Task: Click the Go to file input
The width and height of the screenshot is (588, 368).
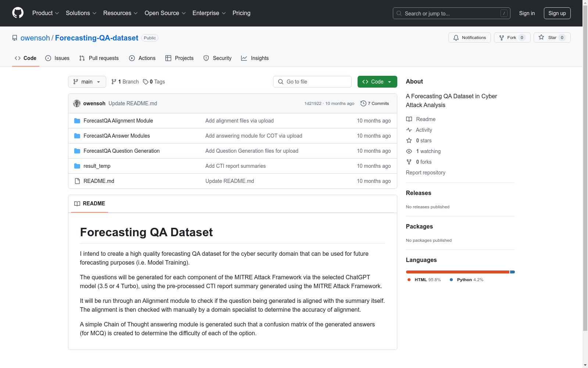Action: click(312, 82)
